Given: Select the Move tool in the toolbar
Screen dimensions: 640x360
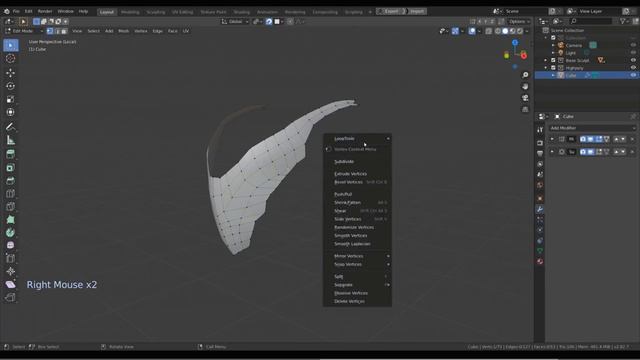Looking at the screenshot, I should 11,73.
